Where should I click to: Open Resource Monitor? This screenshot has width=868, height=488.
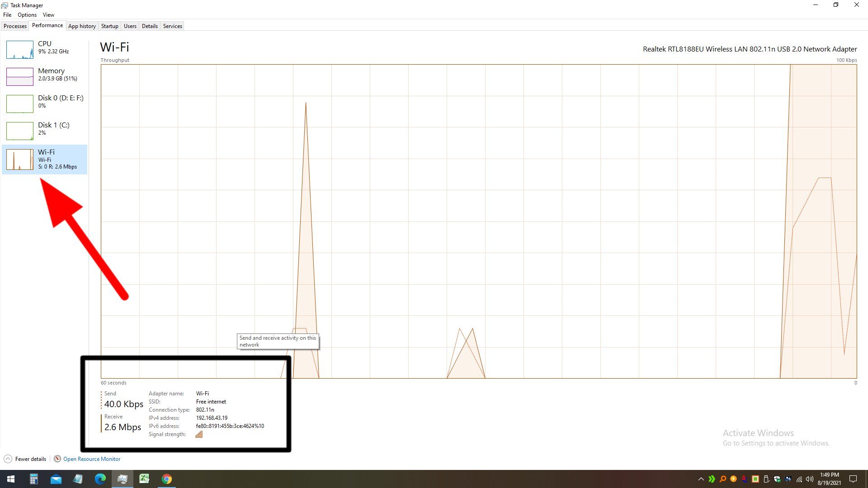(x=91, y=459)
